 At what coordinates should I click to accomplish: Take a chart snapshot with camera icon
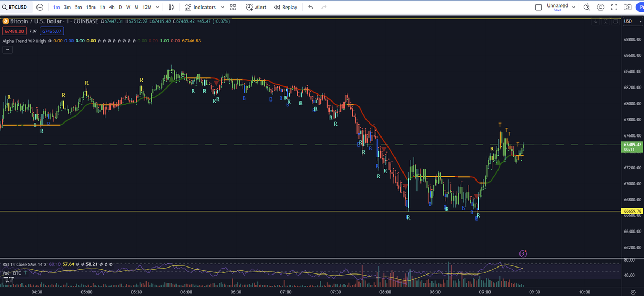tap(628, 8)
